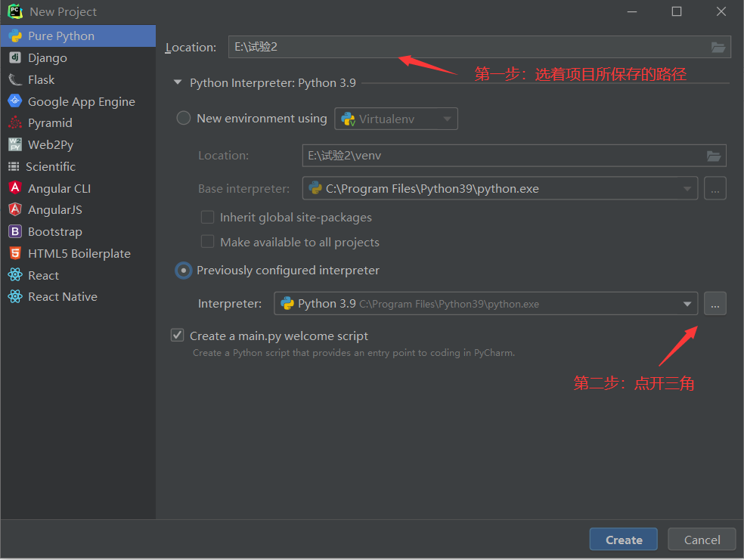Screen dimensions: 744x560
Task: Click the project Location text field
Action: coord(479,47)
